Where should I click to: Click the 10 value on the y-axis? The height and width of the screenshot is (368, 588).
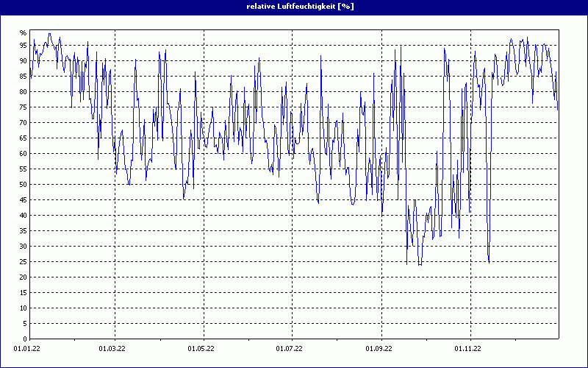point(22,308)
